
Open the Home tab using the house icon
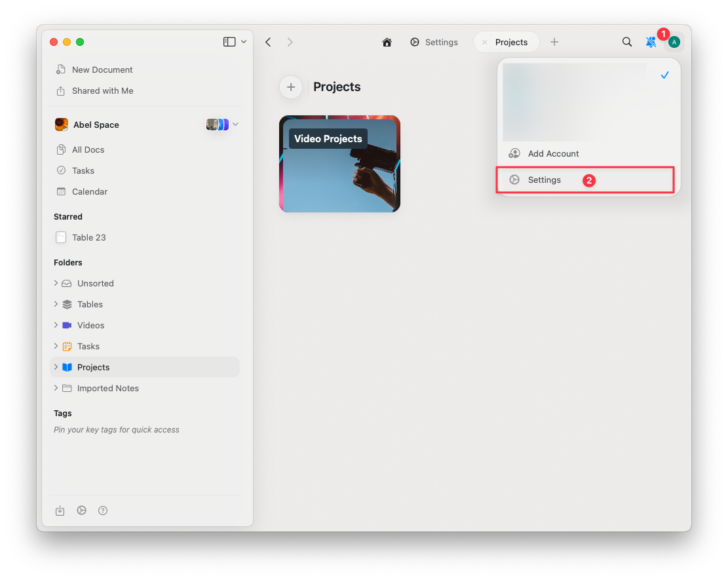[387, 41]
